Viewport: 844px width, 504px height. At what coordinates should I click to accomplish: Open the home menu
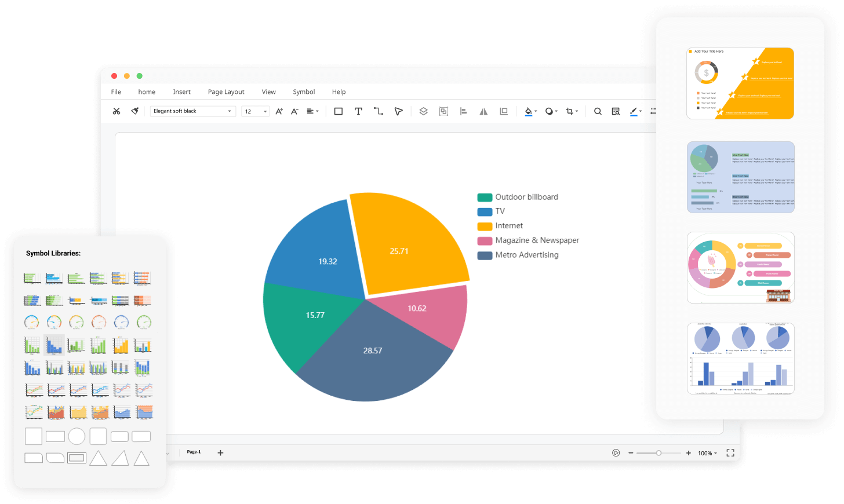pyautogui.click(x=147, y=92)
